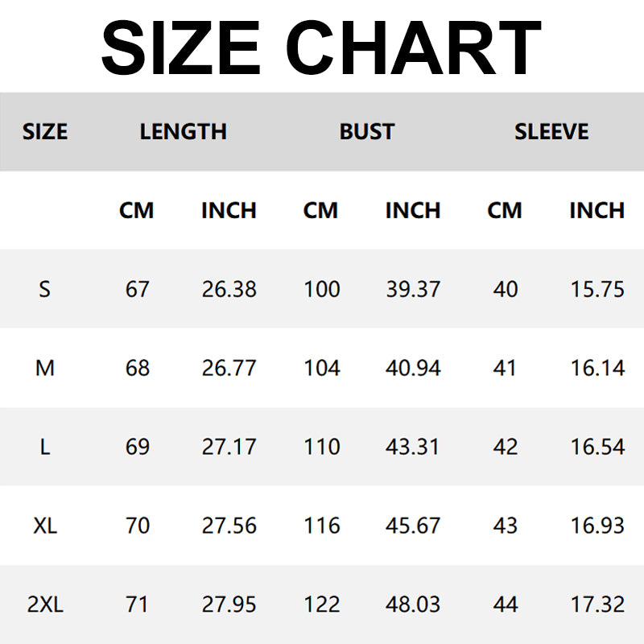The image size is (644, 644).
Task: Select the BUST column header
Action: coord(367,131)
